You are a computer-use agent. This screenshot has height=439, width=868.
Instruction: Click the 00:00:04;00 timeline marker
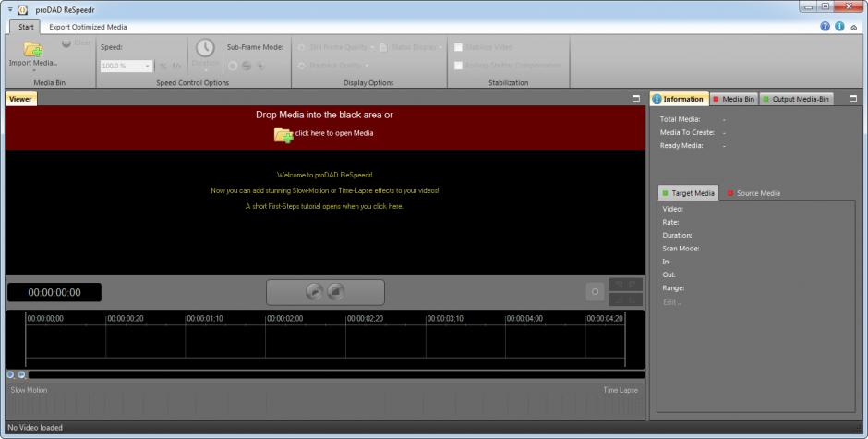tap(524, 318)
